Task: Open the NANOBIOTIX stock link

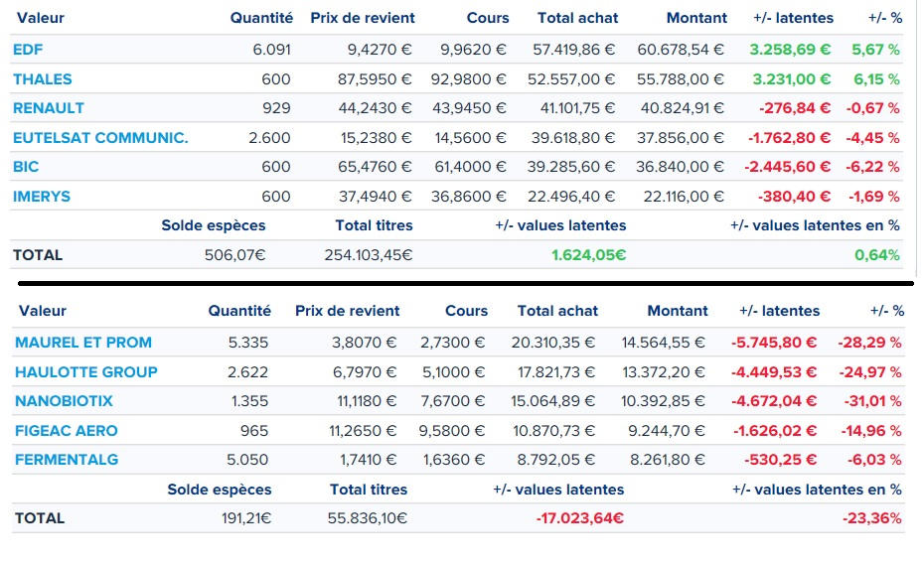Action: pyautogui.click(x=64, y=401)
